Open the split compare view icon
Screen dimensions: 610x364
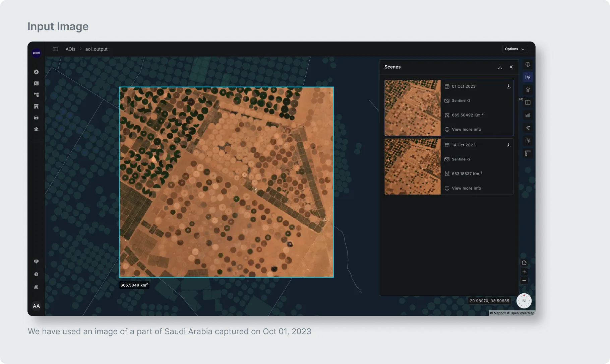coord(528,102)
